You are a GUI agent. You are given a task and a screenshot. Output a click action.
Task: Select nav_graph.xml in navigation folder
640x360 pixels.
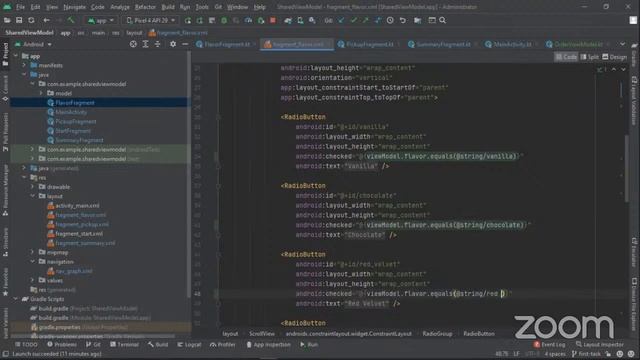(73, 271)
